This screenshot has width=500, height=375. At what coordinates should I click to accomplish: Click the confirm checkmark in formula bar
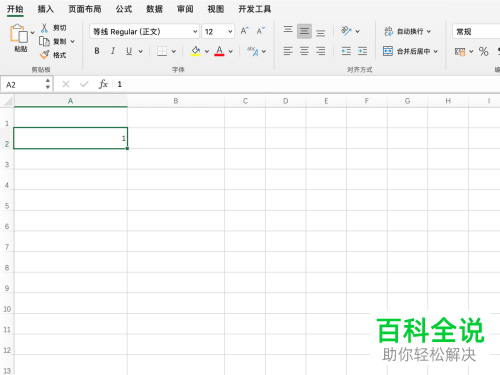click(x=84, y=84)
